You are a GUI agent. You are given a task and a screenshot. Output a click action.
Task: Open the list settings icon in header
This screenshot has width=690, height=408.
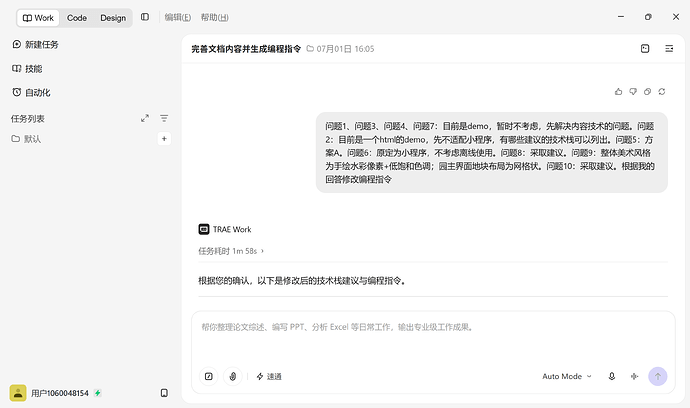point(669,48)
